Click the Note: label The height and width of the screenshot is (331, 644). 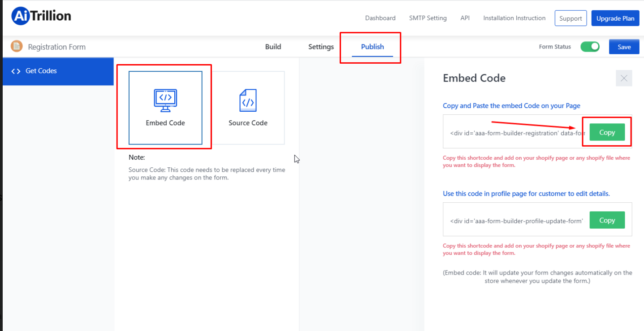point(137,157)
